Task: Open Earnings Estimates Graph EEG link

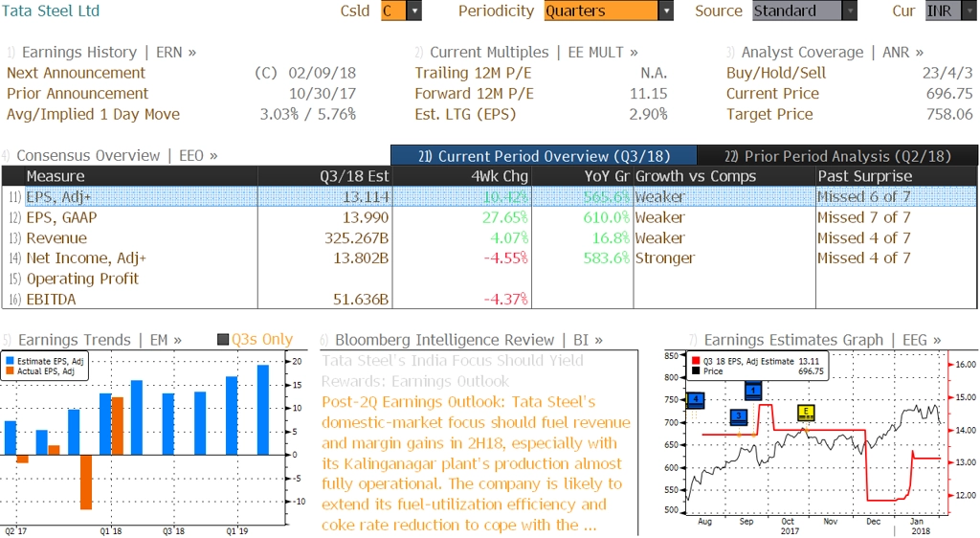Action: click(x=822, y=340)
